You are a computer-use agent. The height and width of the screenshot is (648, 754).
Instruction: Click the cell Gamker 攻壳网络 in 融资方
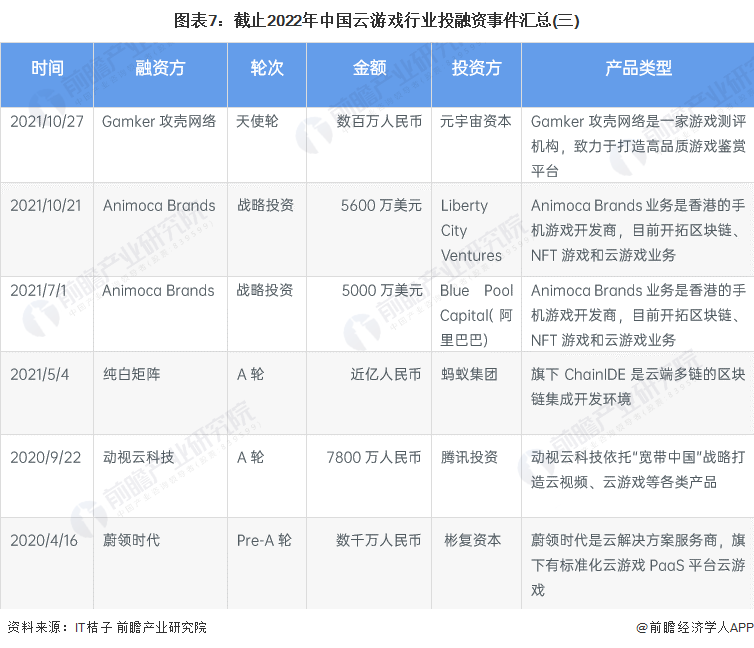point(159,121)
